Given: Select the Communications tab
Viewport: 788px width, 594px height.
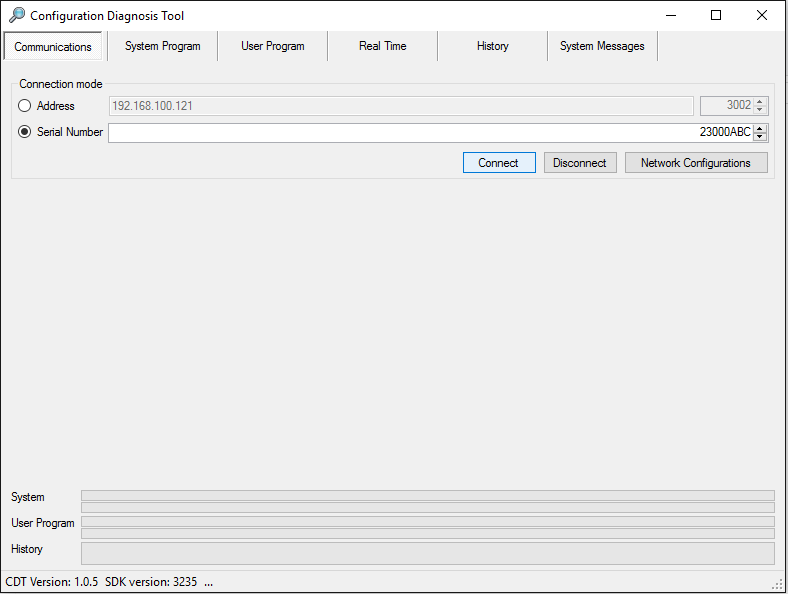Looking at the screenshot, I should [x=53, y=47].
